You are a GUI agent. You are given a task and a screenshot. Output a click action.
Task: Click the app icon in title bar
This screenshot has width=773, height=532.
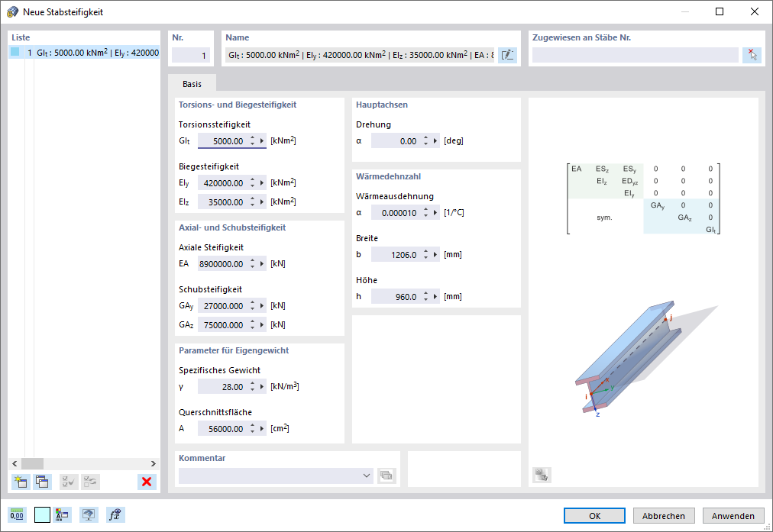13,11
